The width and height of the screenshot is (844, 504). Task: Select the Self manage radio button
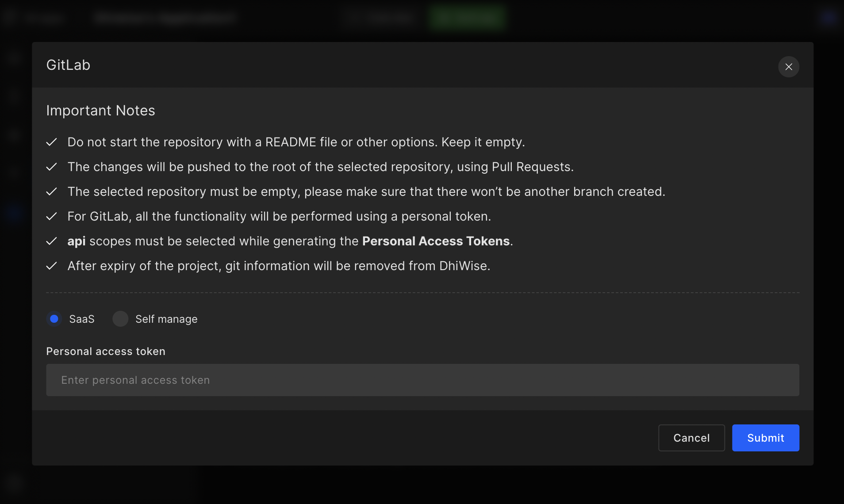point(120,319)
